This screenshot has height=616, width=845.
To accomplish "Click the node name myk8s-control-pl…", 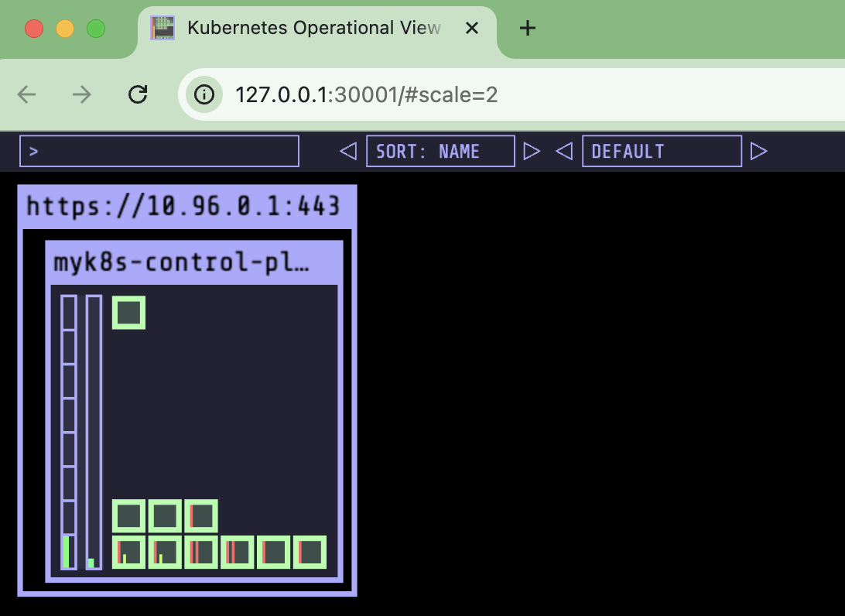I will [182, 262].
